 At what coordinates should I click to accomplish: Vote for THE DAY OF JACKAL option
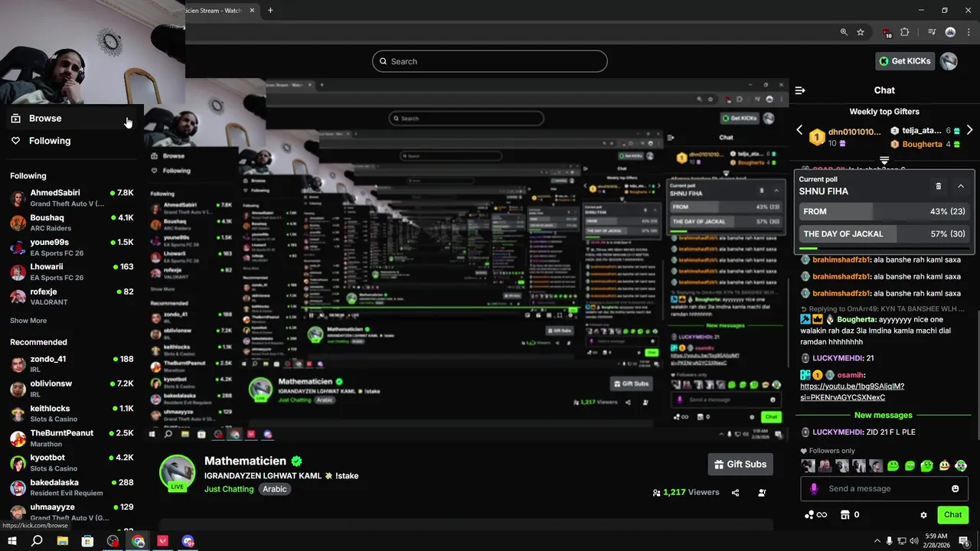tap(884, 233)
